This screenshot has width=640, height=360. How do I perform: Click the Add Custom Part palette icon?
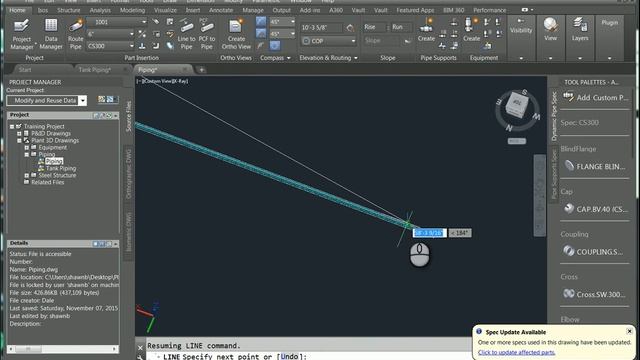(x=569, y=97)
